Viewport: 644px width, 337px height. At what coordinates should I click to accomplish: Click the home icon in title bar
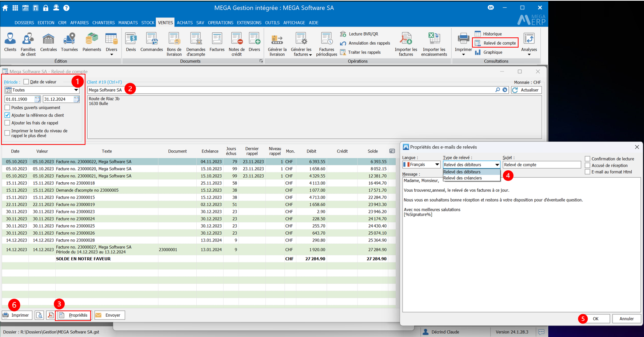coord(5,8)
